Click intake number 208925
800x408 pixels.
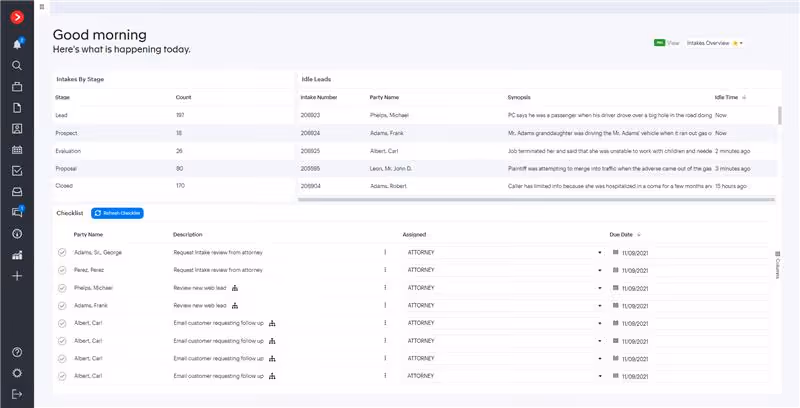click(310, 151)
